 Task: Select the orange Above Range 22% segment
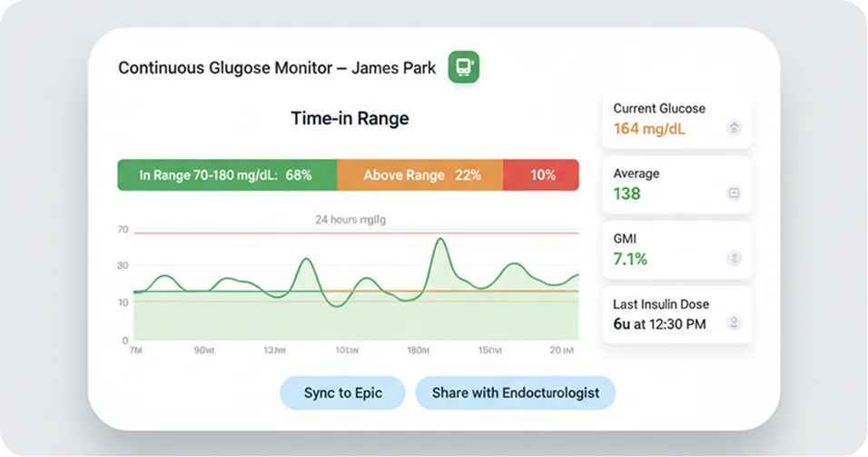click(420, 175)
